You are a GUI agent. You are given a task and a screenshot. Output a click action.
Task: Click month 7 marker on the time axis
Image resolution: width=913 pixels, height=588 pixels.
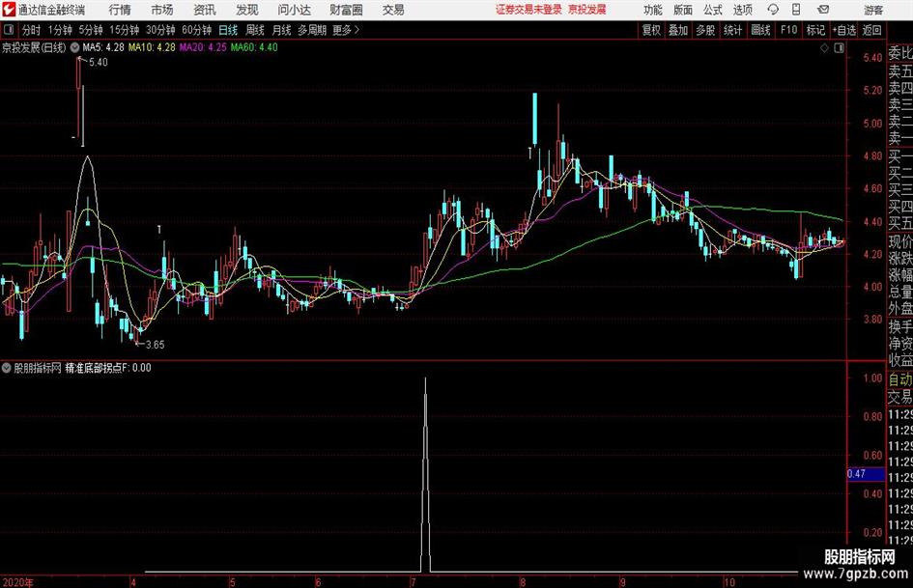[413, 582]
